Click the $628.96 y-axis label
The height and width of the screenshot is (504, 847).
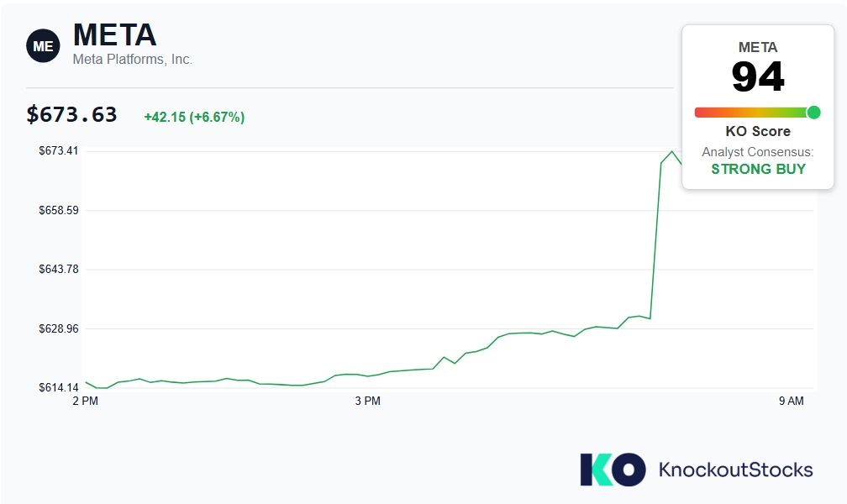coord(58,328)
